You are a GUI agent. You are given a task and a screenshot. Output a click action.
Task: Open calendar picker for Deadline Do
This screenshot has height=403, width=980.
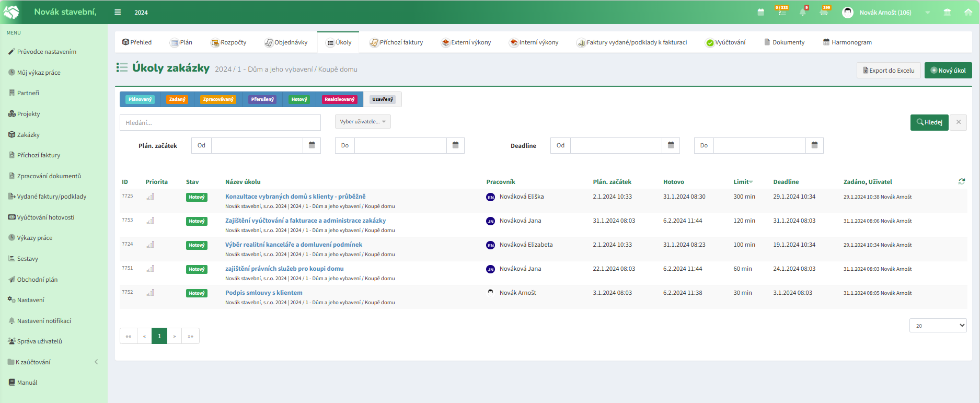point(814,145)
